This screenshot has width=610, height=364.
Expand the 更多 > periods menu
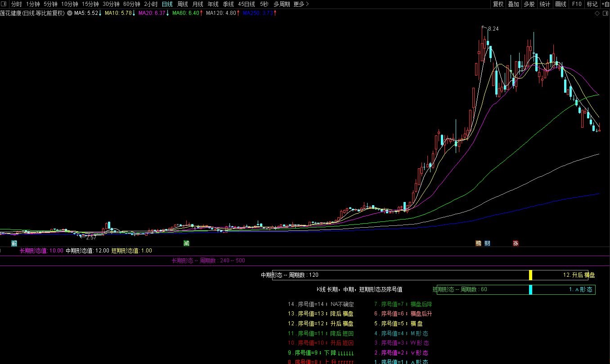tap(301, 4)
